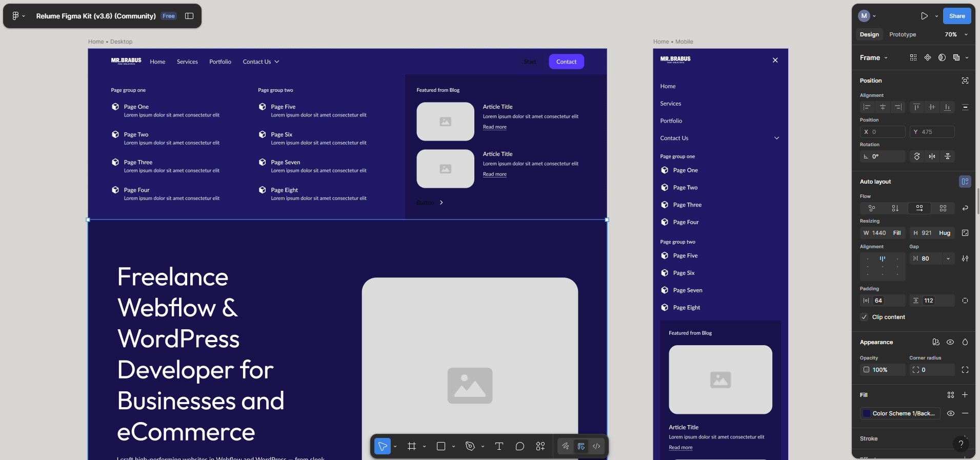Screen dimensions: 980x460
Task: Rotate 90 degrees icon
Action: [917, 156]
